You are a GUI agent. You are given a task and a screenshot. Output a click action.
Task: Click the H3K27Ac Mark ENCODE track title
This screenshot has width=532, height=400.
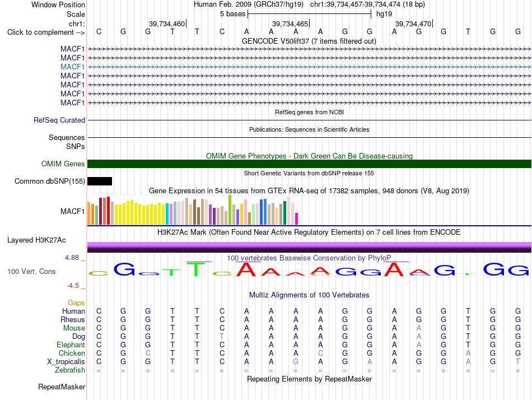point(309,232)
